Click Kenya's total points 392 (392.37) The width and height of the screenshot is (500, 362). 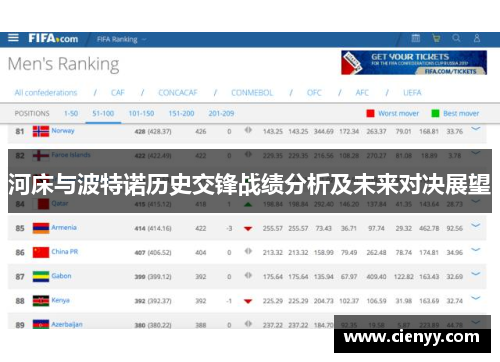coord(153,301)
